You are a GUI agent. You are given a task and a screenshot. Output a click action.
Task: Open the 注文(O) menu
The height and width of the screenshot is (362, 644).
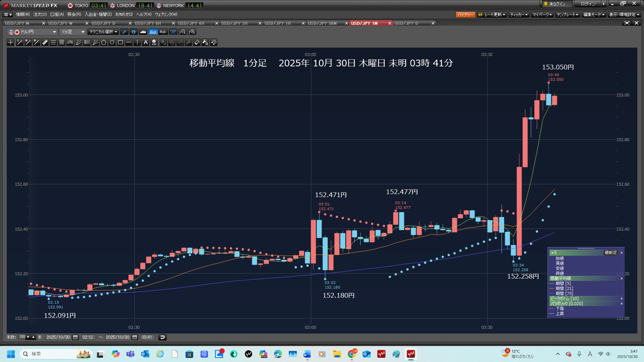pyautogui.click(x=40, y=14)
